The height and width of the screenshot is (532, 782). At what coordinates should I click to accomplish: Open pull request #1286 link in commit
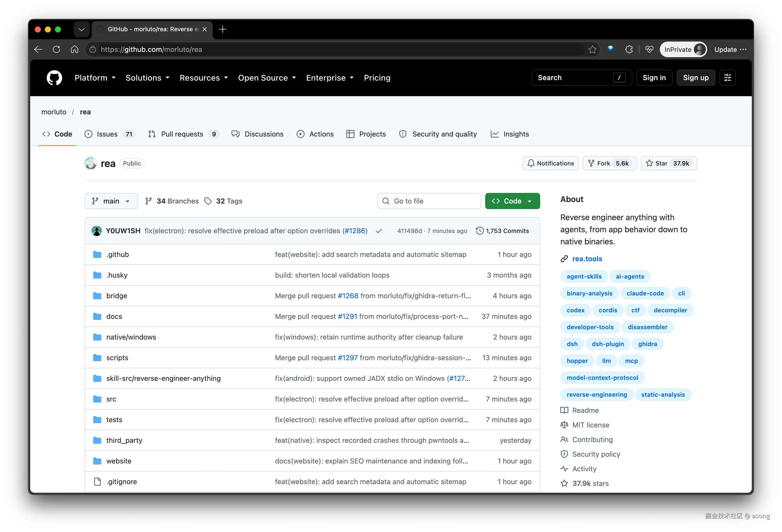pyautogui.click(x=355, y=231)
